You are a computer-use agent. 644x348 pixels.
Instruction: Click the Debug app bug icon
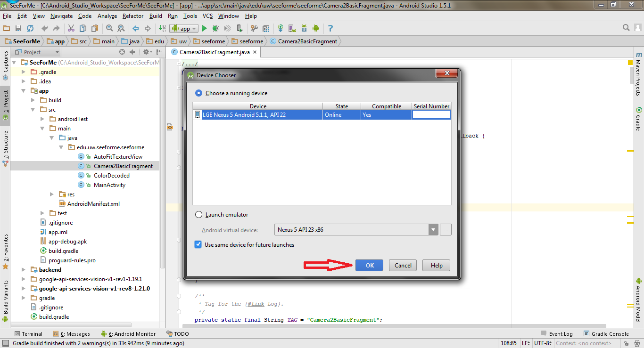tap(215, 28)
